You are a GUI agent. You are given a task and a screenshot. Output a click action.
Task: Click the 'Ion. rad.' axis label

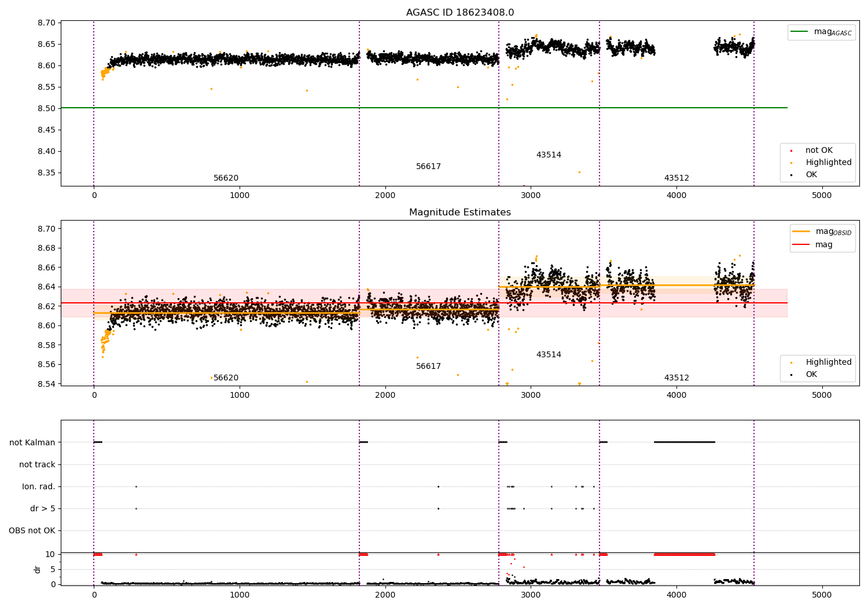(x=39, y=487)
